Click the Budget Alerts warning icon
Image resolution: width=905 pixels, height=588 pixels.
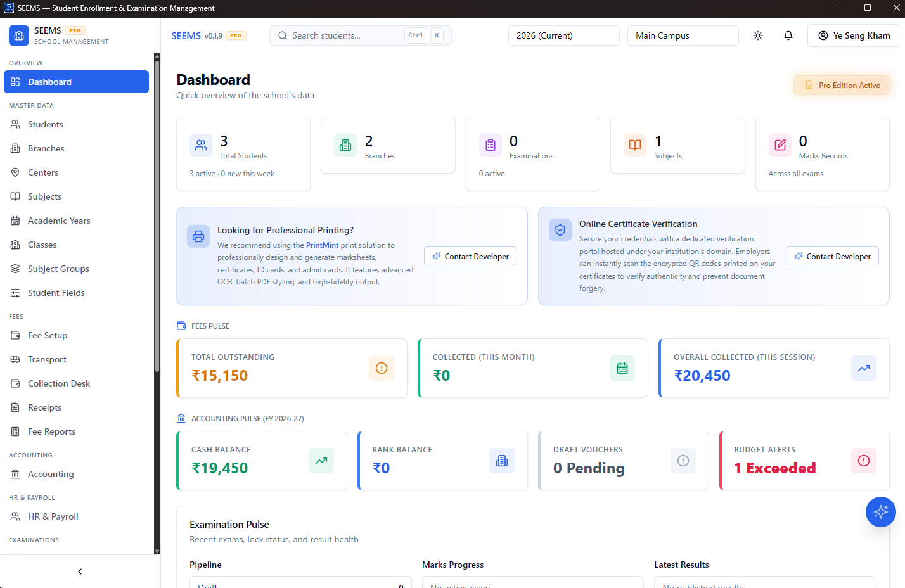point(864,461)
